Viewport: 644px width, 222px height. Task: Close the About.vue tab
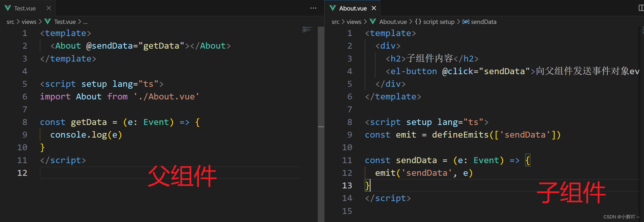click(x=374, y=8)
